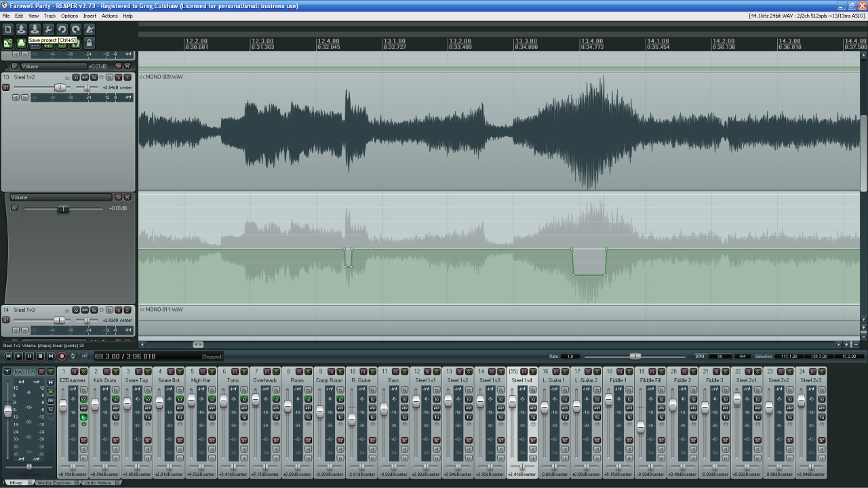Open the Options menu

(69, 16)
